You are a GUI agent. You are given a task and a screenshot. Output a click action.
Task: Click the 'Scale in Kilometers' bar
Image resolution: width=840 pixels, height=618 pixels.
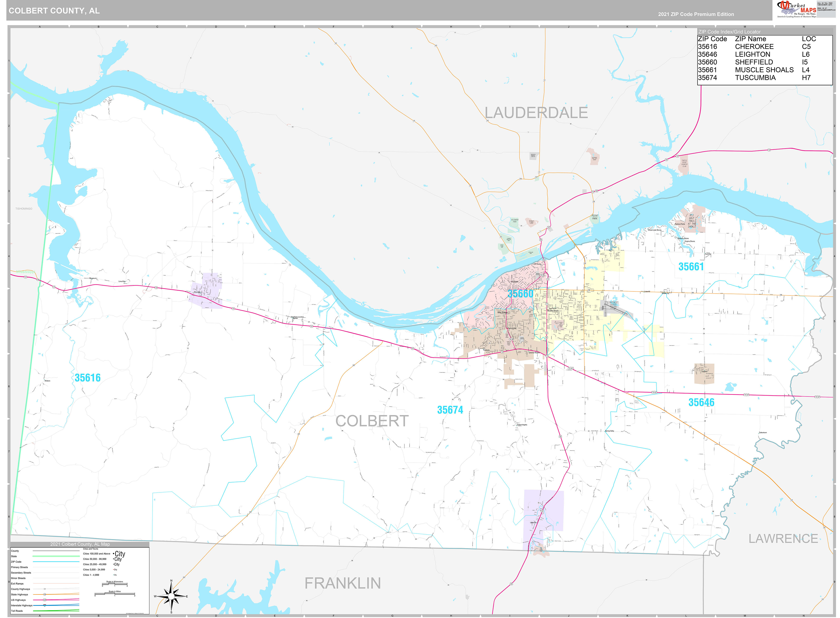[x=115, y=584]
